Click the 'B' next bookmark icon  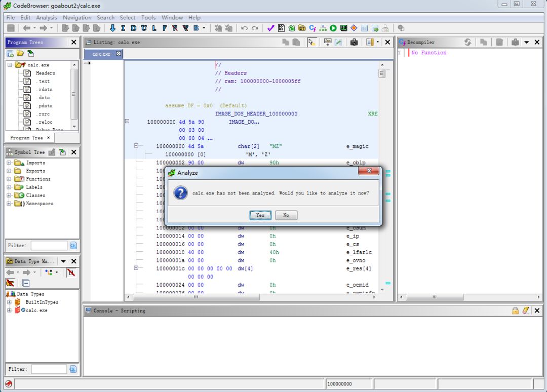coord(196,28)
